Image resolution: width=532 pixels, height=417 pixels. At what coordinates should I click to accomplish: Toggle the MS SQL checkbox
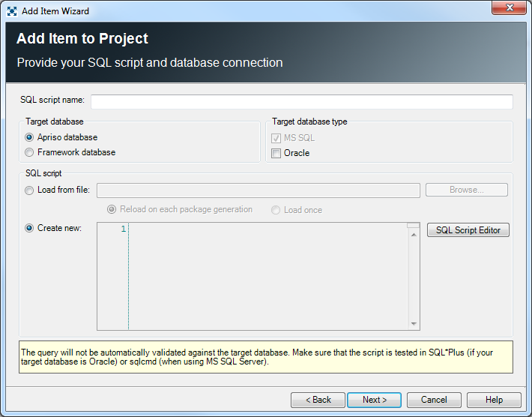[x=276, y=138]
